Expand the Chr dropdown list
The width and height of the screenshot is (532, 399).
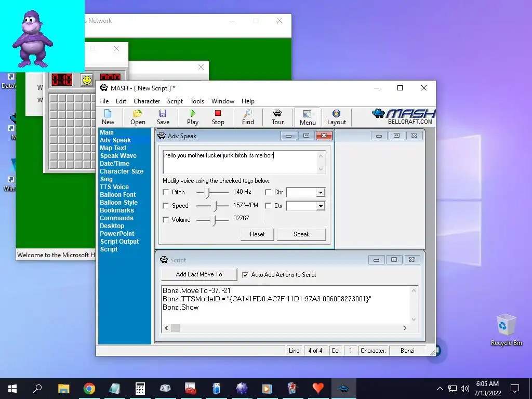click(320, 193)
